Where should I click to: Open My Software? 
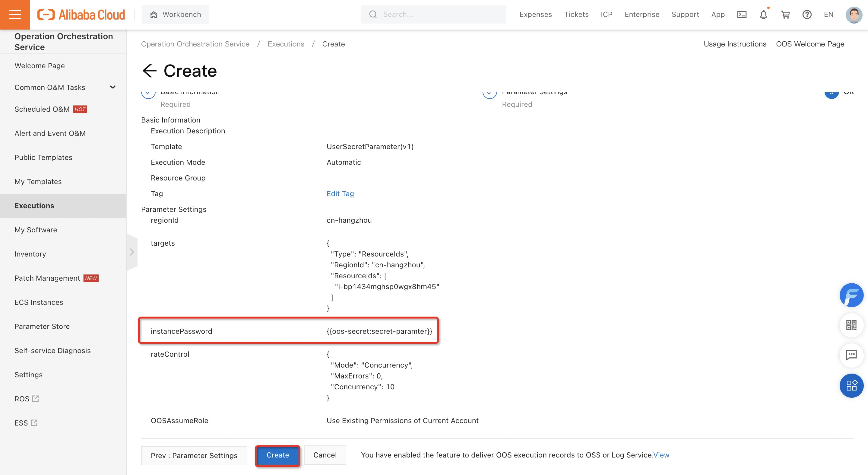pos(36,230)
